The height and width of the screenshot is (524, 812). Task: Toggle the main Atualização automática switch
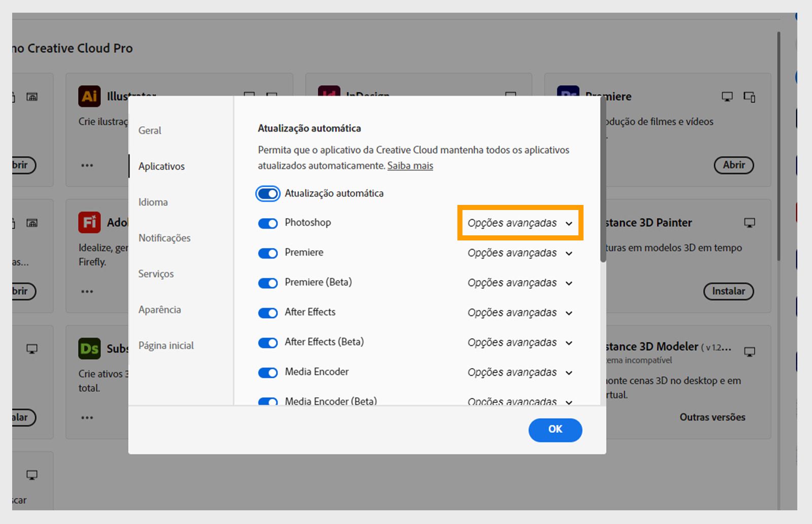point(268,193)
